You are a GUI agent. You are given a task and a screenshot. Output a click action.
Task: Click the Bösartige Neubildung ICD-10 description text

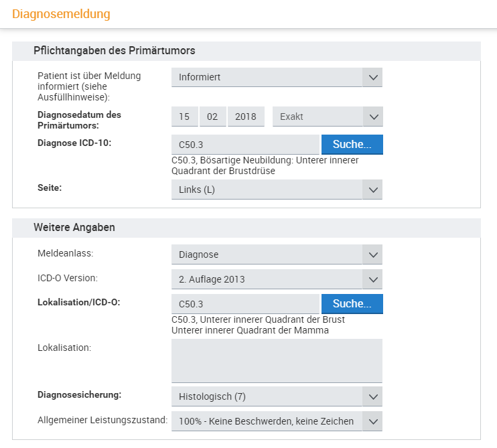(265, 165)
